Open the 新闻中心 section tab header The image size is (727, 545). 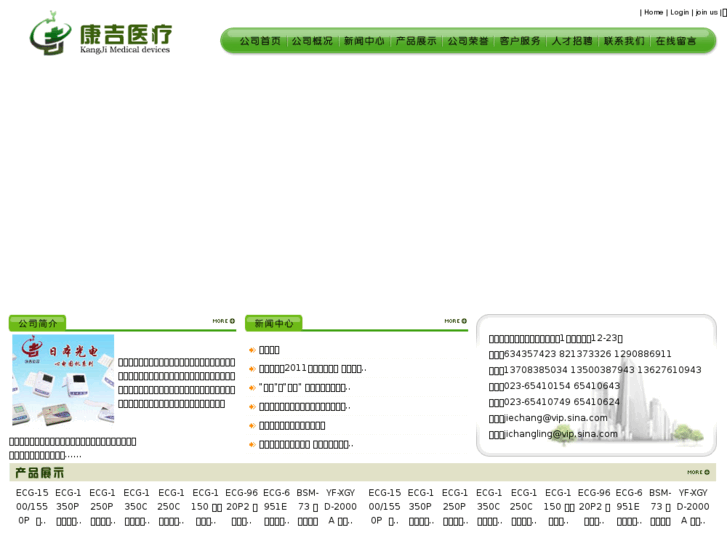(x=274, y=323)
